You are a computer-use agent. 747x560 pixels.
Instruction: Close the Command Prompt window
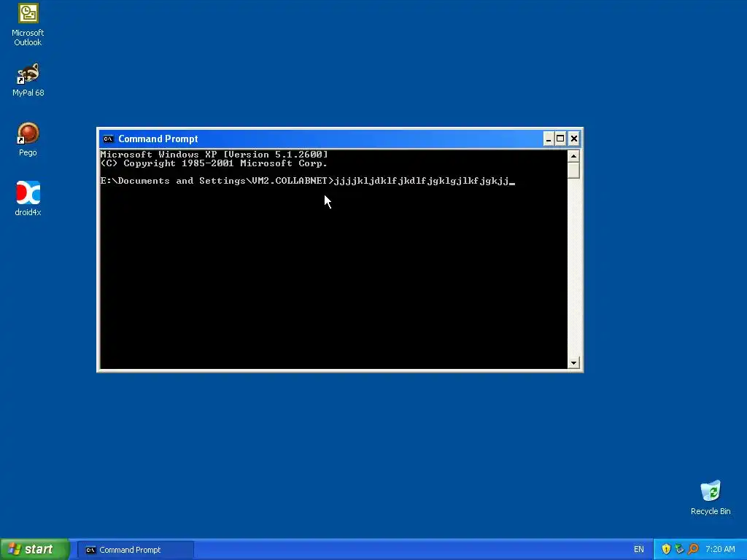(x=573, y=139)
